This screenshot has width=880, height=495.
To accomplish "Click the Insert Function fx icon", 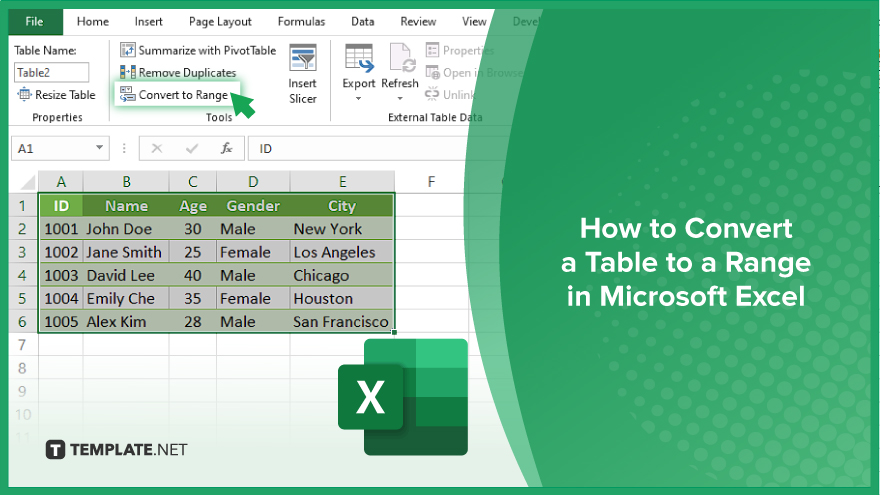I will pyautogui.click(x=226, y=149).
